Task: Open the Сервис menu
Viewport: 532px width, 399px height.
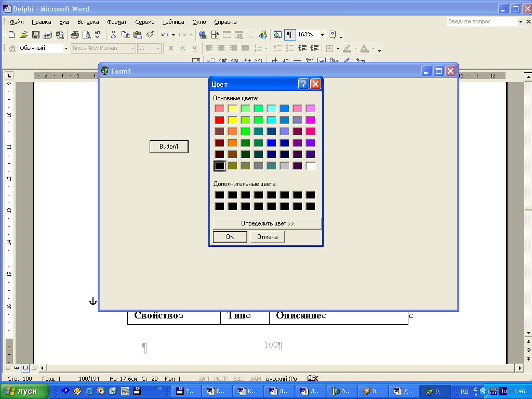Action: pyautogui.click(x=144, y=22)
